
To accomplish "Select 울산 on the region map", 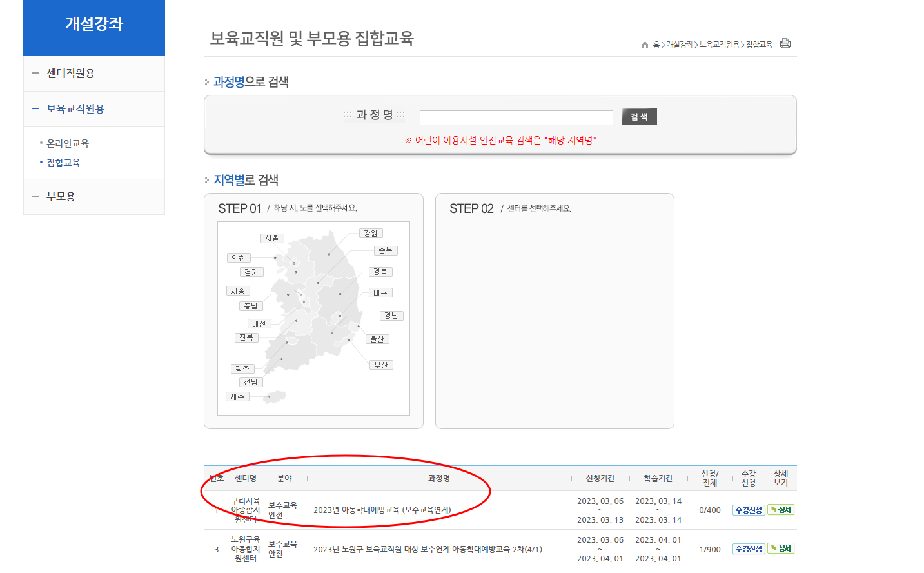I will pyautogui.click(x=377, y=339).
